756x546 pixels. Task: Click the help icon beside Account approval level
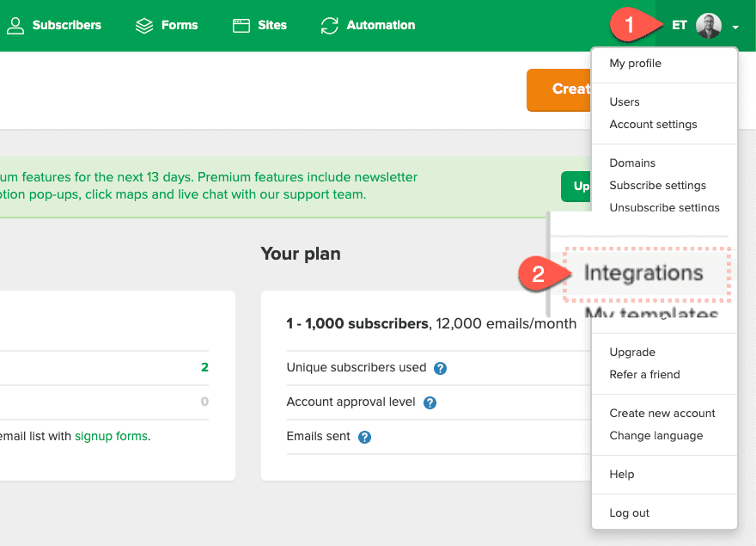[x=429, y=402]
